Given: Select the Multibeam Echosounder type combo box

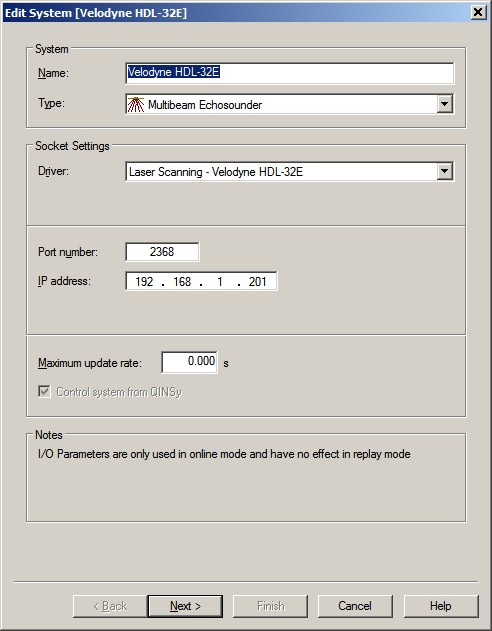Looking at the screenshot, I should click(290, 104).
